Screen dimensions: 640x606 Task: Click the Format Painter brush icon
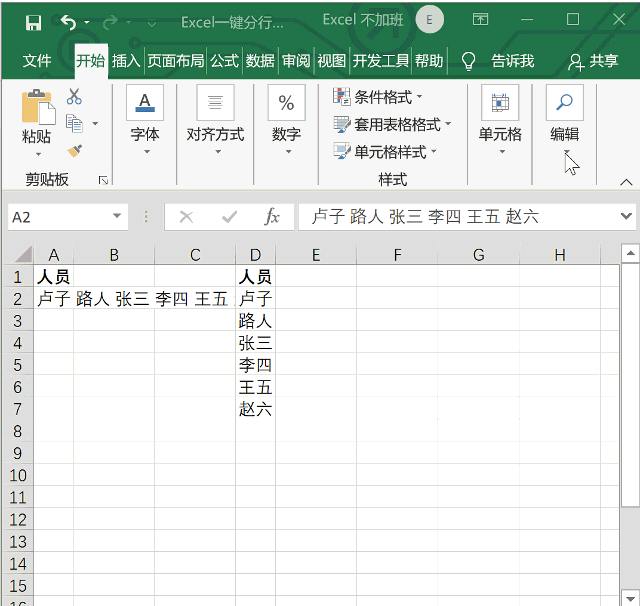(x=74, y=150)
